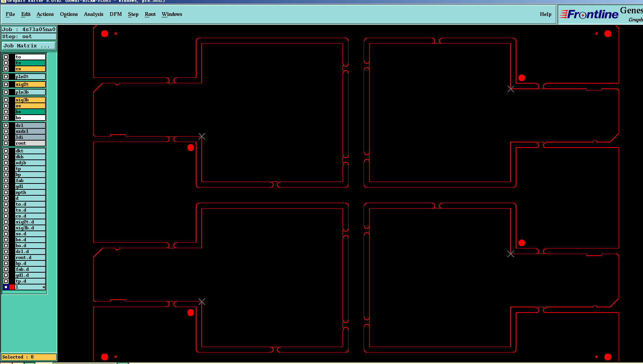Click the small grid icon on layer 1 row
This screenshot has height=364, width=643.
(44, 287)
